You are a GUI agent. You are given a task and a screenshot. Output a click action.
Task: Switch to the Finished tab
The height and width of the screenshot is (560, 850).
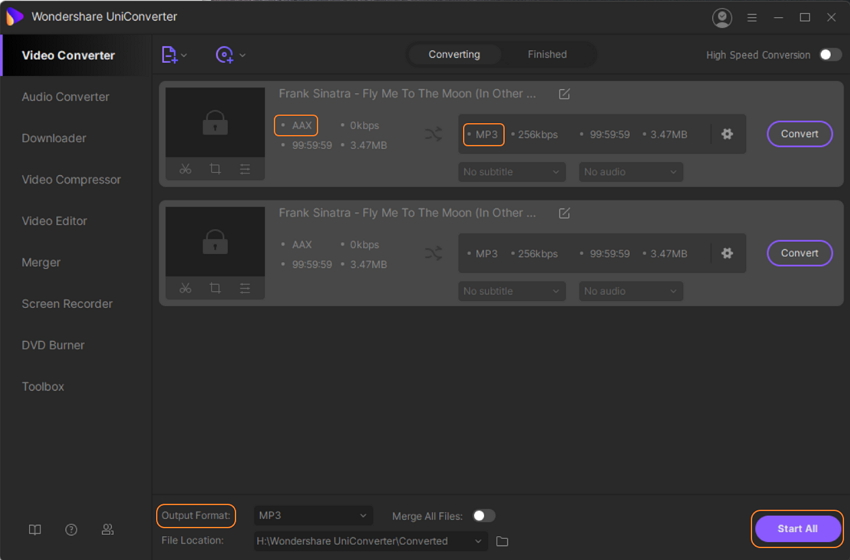(x=547, y=54)
